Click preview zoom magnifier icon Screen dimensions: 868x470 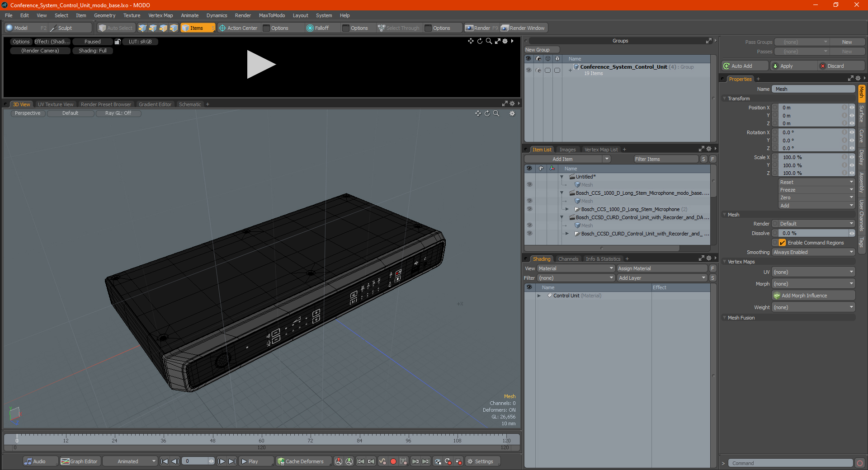489,41
